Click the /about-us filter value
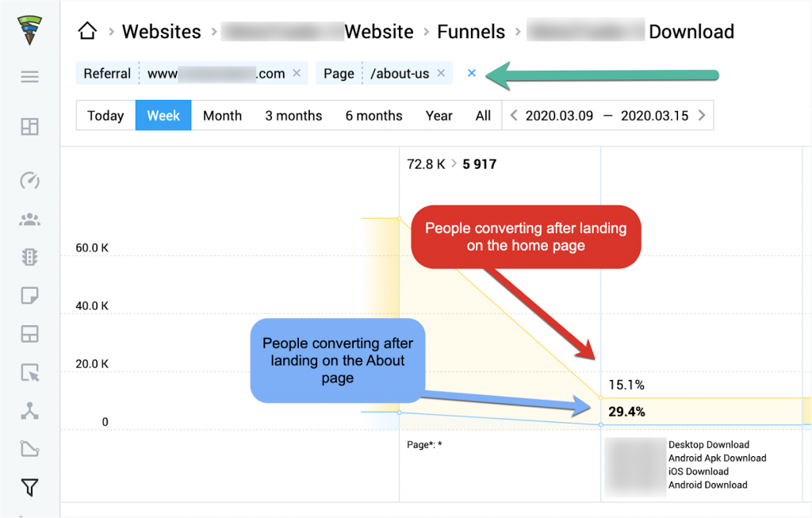The width and height of the screenshot is (812, 518). tap(400, 74)
